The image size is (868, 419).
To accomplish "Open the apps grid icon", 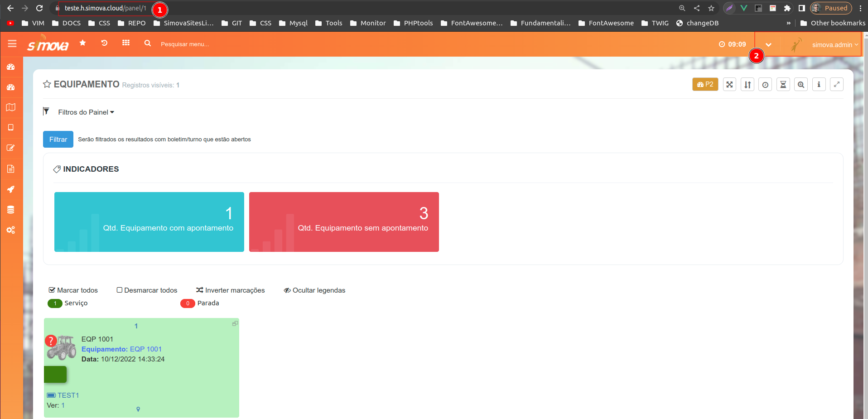I will [x=126, y=43].
